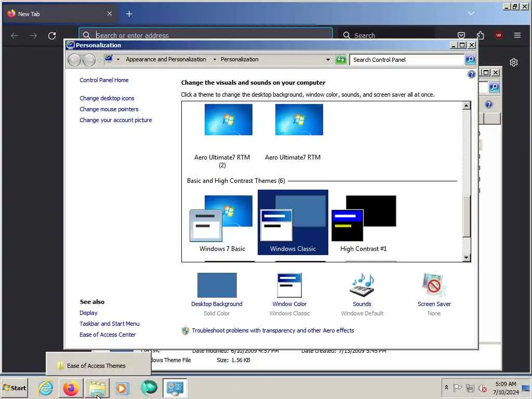Open Firefox extensions puzzle icon
The width and height of the screenshot is (532, 399).
click(x=480, y=35)
